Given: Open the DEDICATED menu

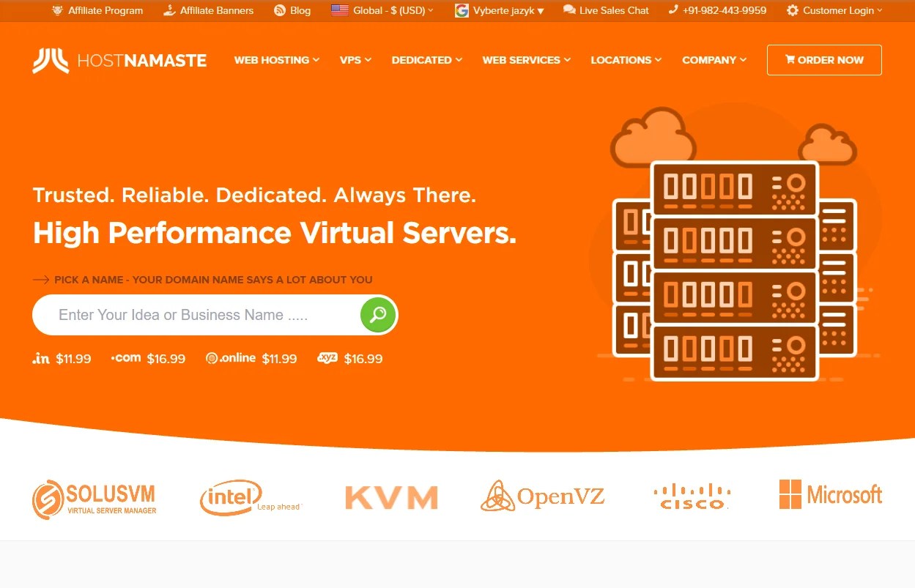Looking at the screenshot, I should click(426, 60).
